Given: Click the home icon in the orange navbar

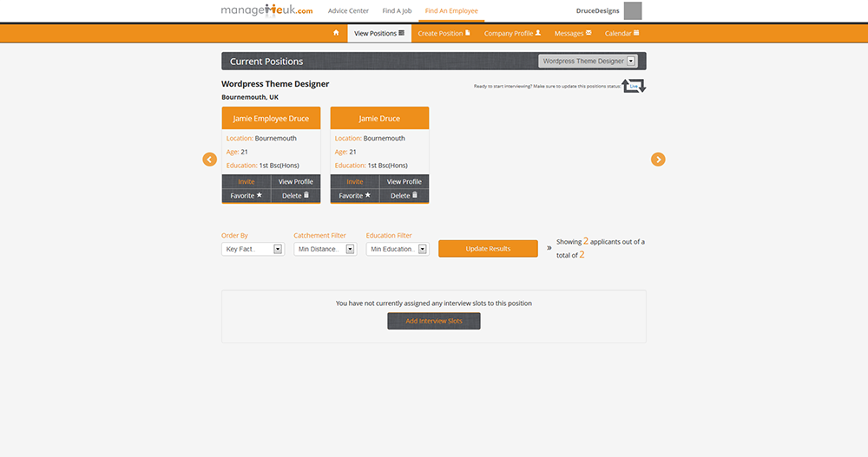Looking at the screenshot, I should click(336, 33).
